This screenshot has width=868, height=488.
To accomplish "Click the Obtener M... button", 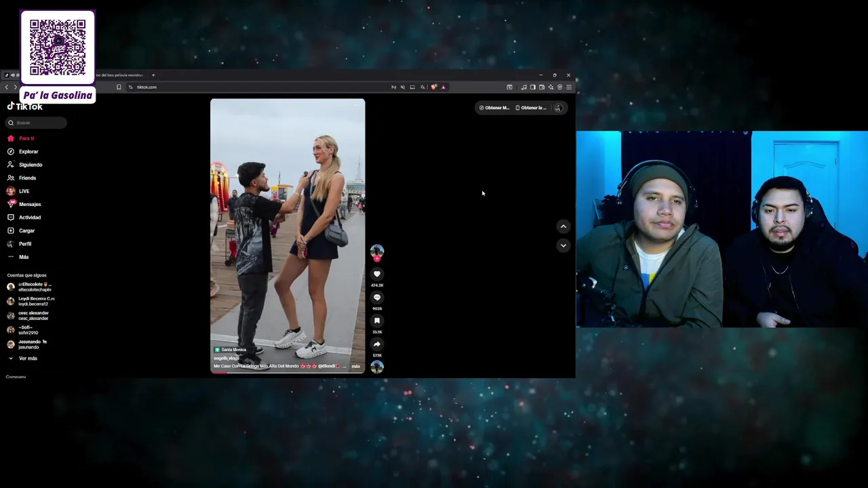I will [494, 108].
